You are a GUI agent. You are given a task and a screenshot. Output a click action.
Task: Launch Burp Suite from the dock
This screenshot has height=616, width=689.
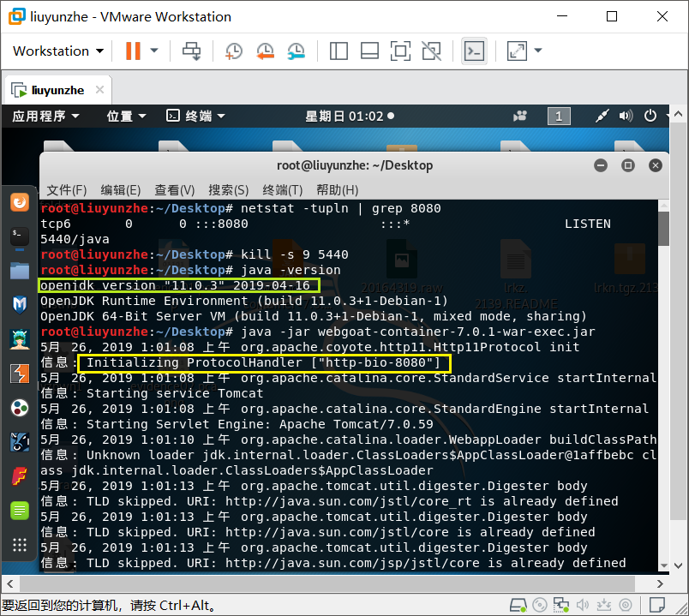click(x=20, y=374)
